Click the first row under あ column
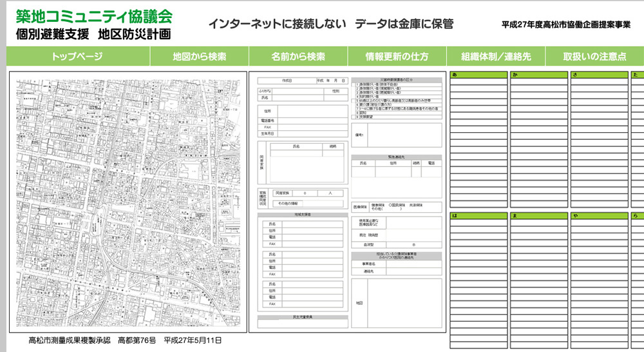644x352 pixels. click(x=478, y=83)
